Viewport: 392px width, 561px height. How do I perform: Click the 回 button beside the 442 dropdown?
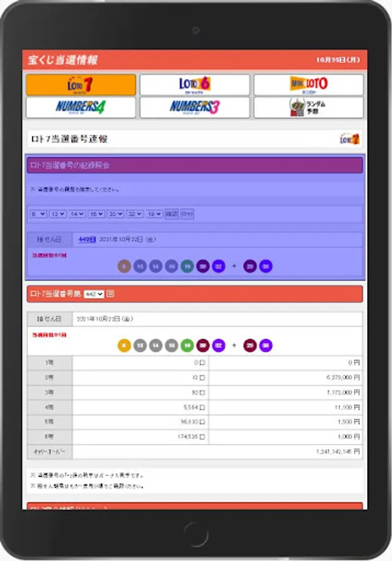click(110, 294)
